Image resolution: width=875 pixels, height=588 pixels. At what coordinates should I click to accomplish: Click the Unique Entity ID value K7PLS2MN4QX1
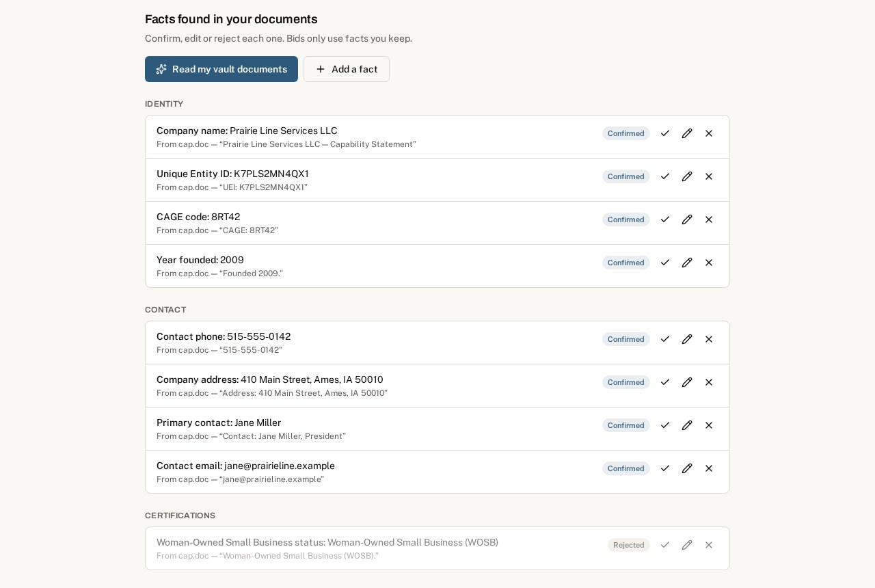pos(271,174)
